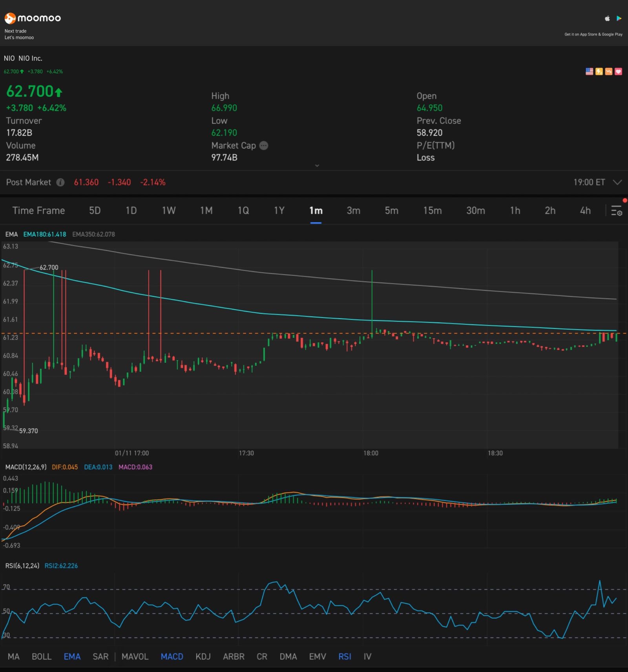
Task: Click the Post Market info icon
Action: pos(60,182)
